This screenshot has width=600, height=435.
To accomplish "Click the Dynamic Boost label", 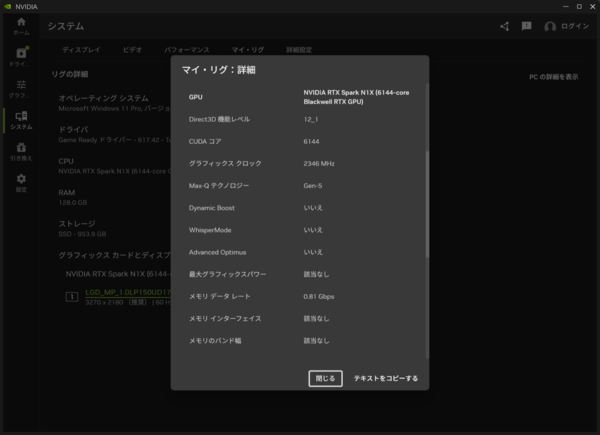I will 212,208.
